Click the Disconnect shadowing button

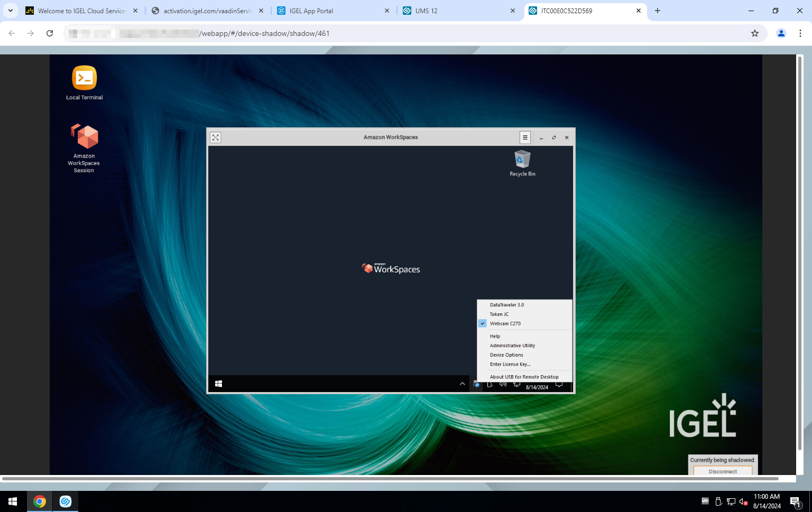tap(722, 471)
